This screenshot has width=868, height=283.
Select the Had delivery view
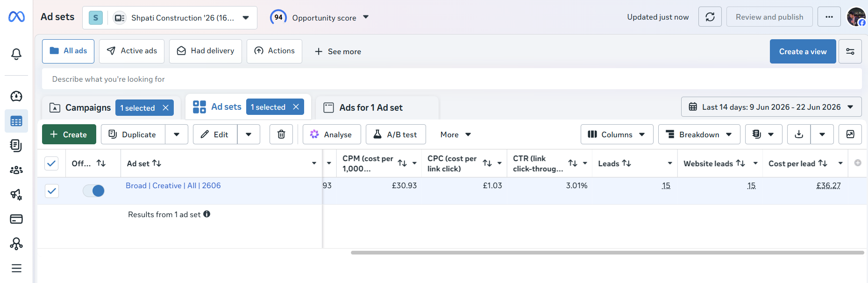206,51
